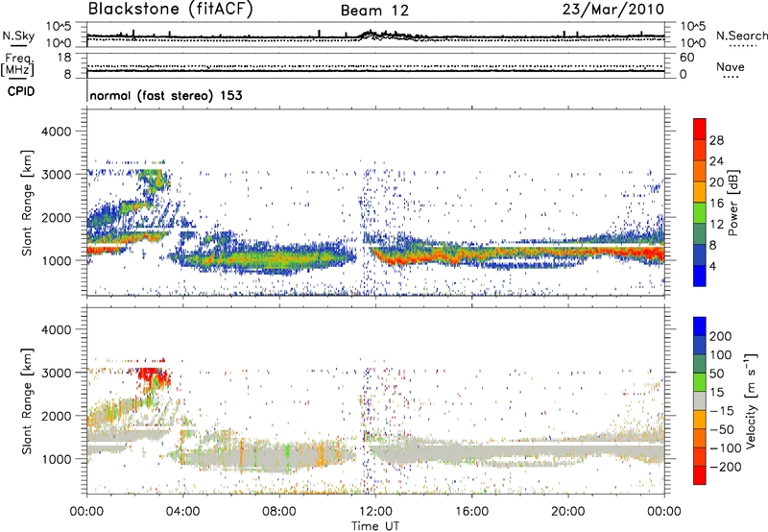Click the '16:00' time axis label
The height and width of the screenshot is (532, 768).
point(471,512)
